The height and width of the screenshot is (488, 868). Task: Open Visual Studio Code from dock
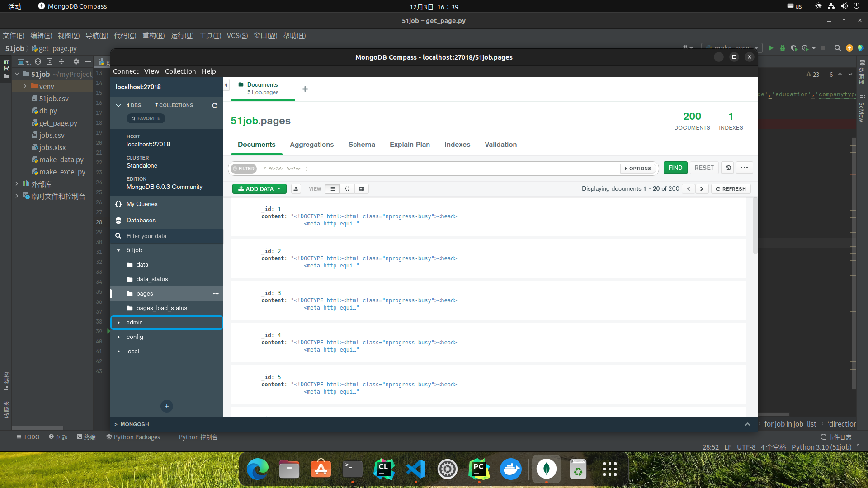[415, 469]
